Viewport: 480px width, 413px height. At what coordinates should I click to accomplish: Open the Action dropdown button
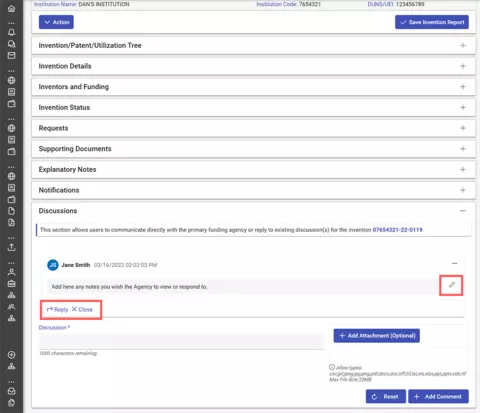pos(56,22)
